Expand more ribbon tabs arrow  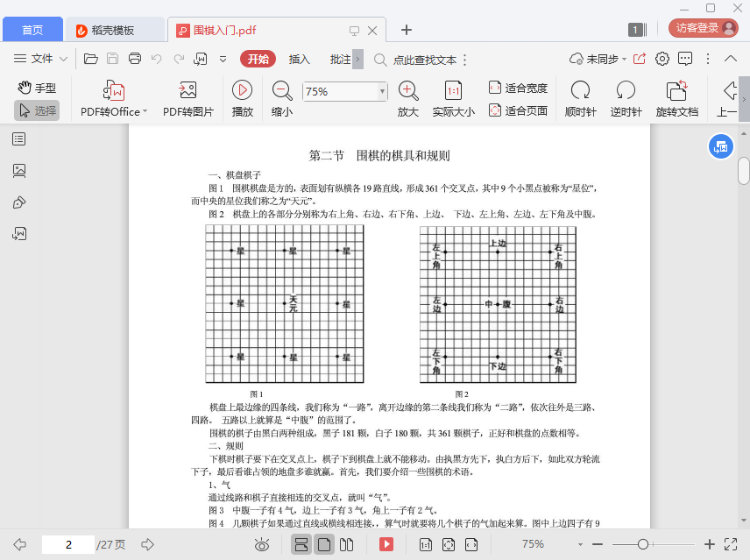pyautogui.click(x=357, y=60)
